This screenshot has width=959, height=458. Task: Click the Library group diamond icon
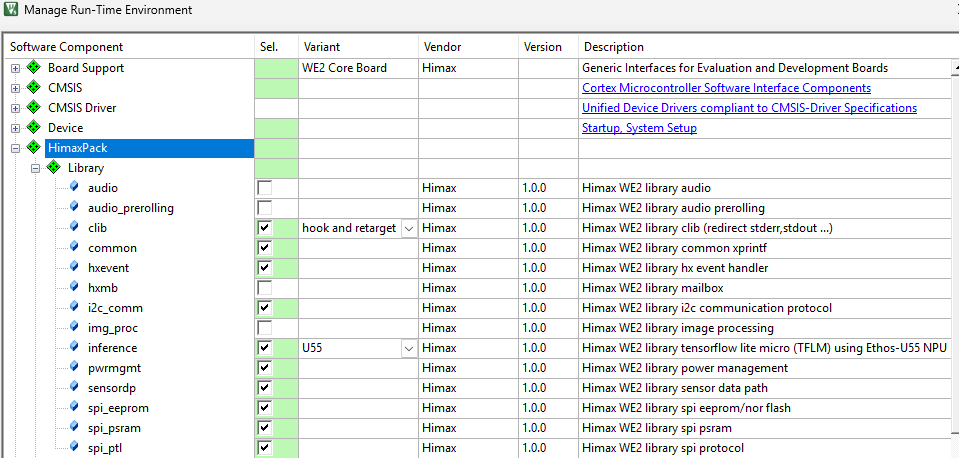[x=54, y=168]
